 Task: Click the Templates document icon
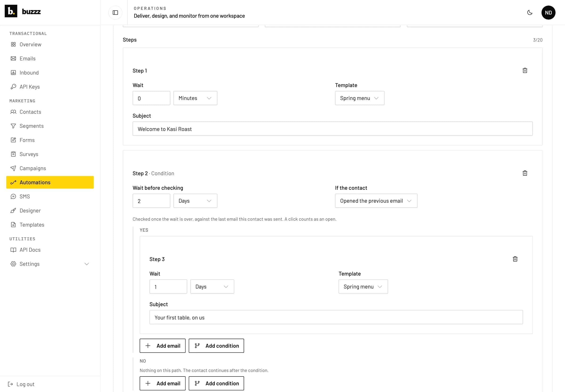click(x=13, y=225)
